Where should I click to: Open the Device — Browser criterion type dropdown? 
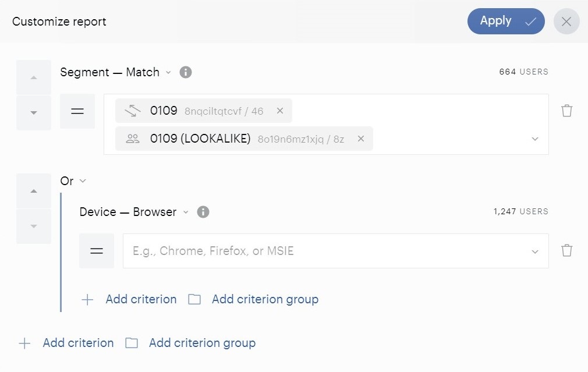(134, 212)
